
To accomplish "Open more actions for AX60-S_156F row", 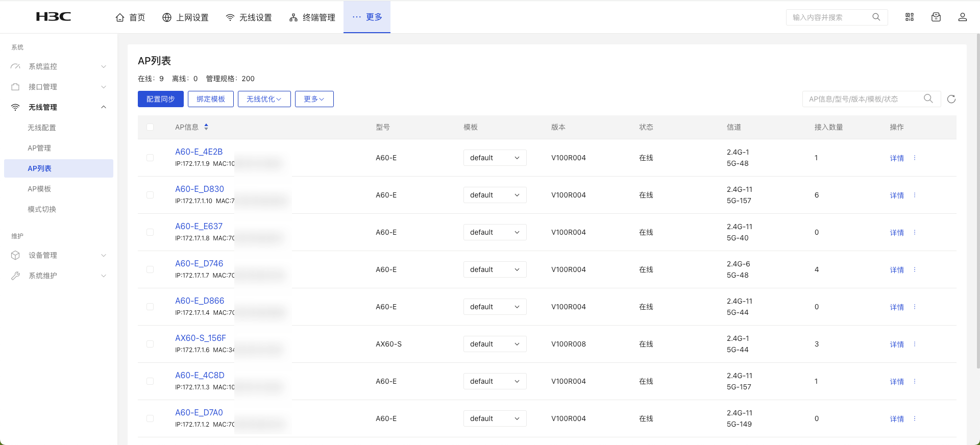I will 915,344.
